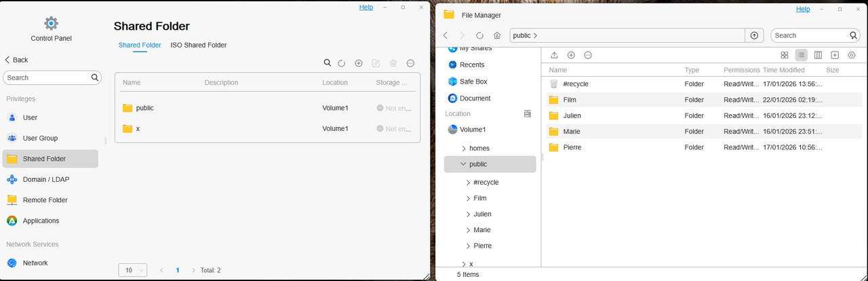Viewport: 868px width, 281px height.
Task: Go to File Manager home
Action: [x=497, y=35]
